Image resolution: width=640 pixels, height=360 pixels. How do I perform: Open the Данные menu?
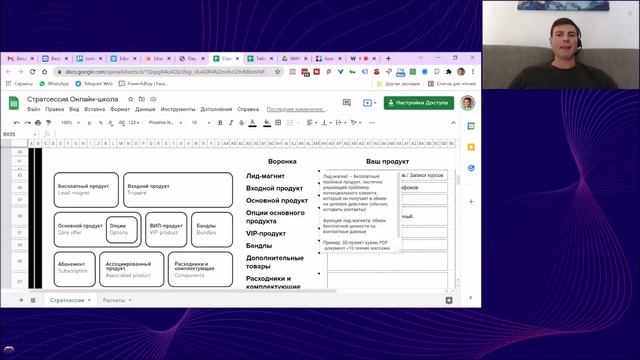(145, 109)
